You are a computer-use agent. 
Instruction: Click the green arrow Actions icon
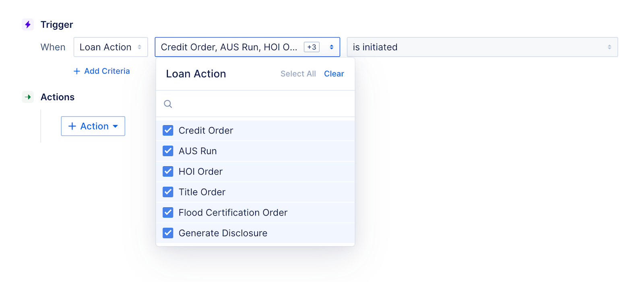28,97
